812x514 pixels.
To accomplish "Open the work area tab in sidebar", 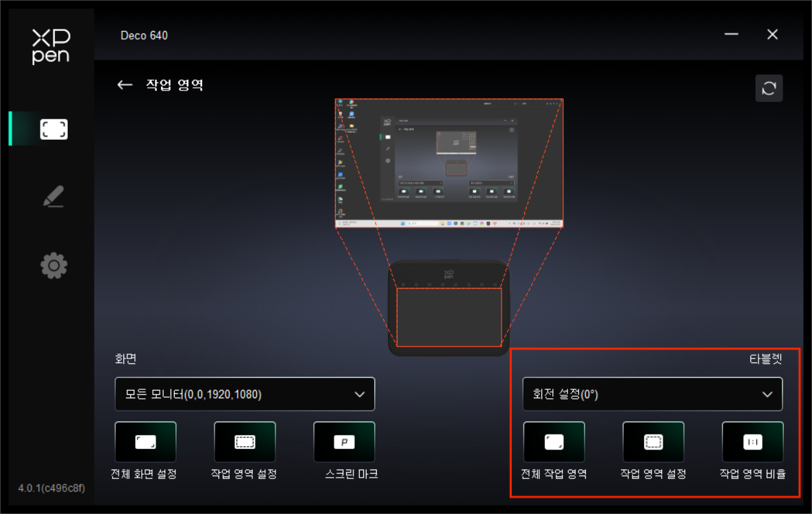I will (53, 130).
